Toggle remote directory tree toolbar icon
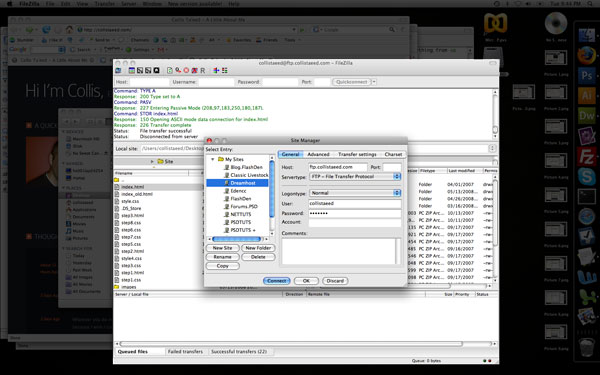 (148, 70)
